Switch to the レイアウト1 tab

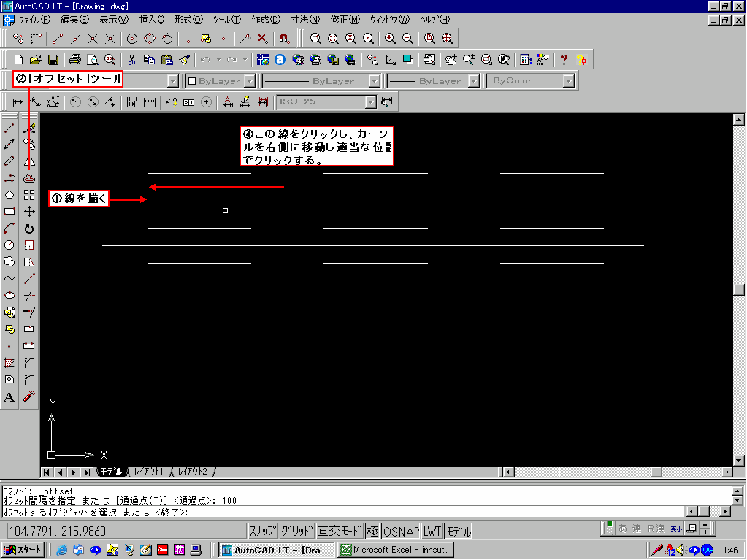(149, 472)
